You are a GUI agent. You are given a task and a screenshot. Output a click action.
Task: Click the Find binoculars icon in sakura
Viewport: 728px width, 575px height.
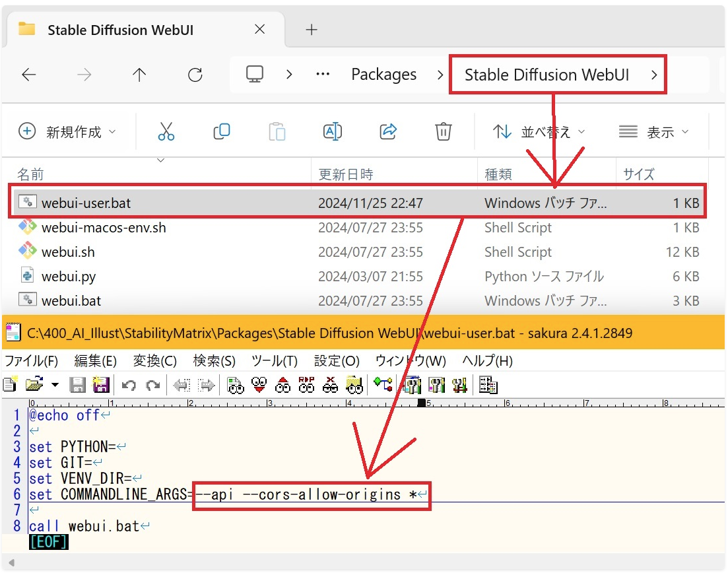(x=236, y=385)
